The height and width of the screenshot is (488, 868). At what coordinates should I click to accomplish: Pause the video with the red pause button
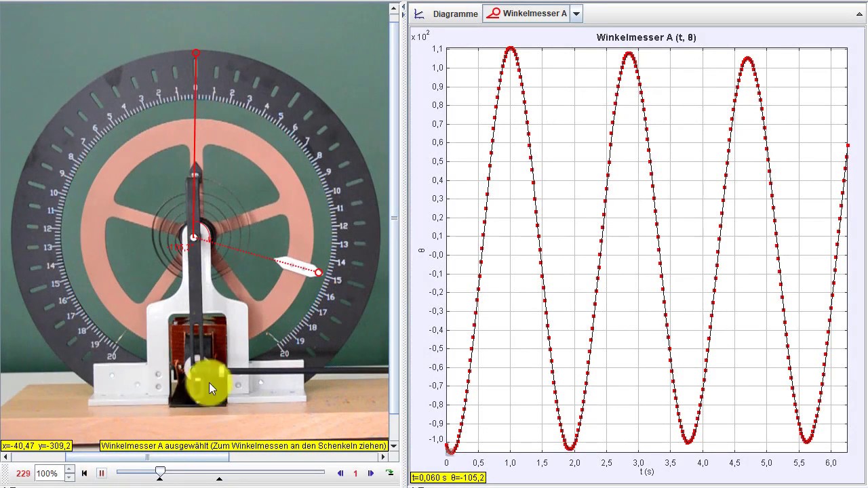click(x=102, y=473)
